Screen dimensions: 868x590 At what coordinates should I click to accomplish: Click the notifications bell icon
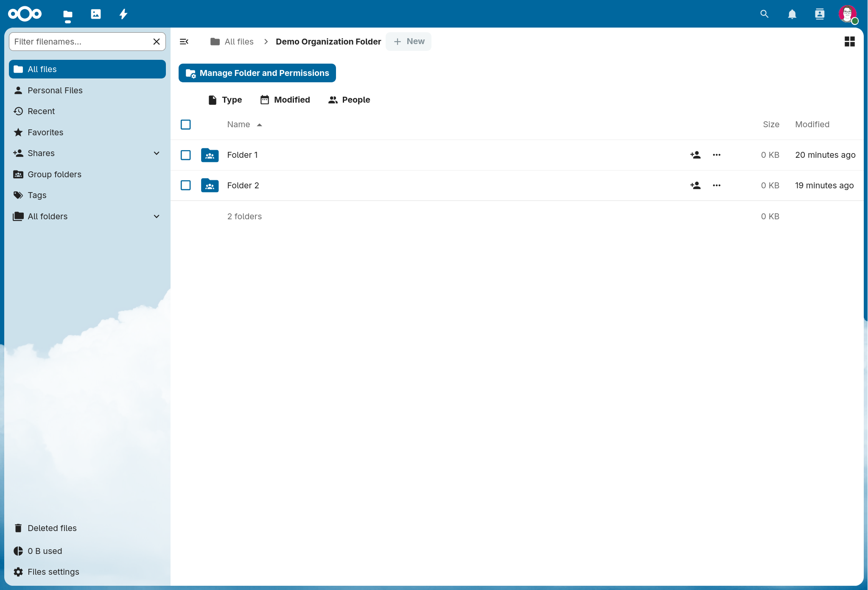[792, 14]
